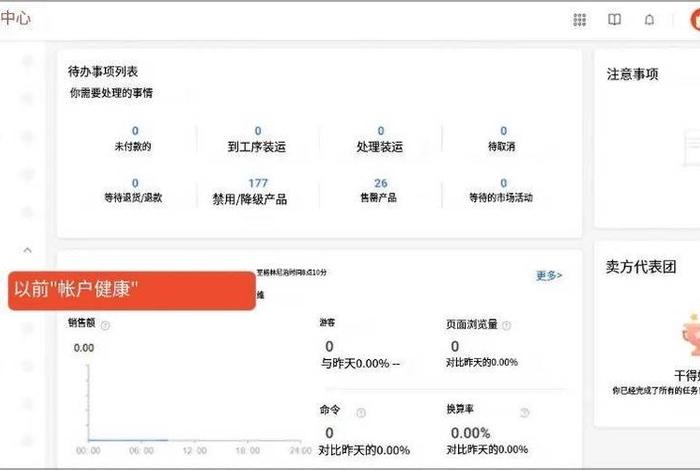Click the 0.00% conversion rate value
Viewport: 700px width, 470px height.
[471, 433]
